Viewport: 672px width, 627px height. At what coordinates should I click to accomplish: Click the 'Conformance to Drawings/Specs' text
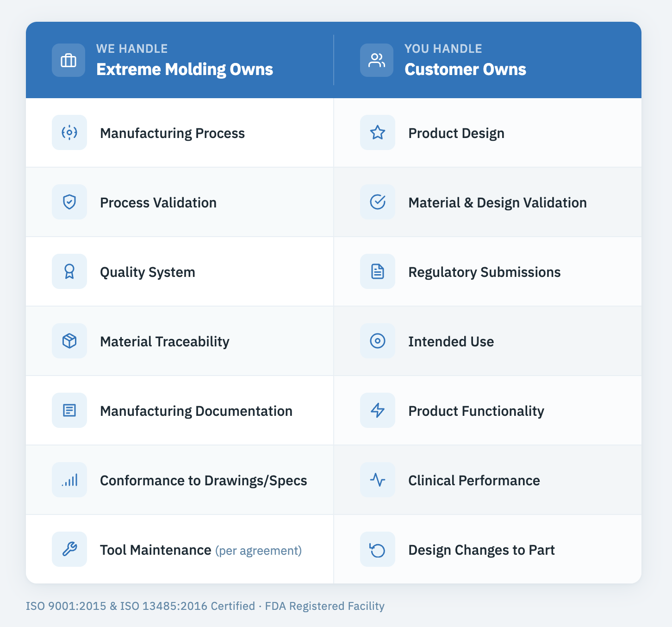click(204, 481)
